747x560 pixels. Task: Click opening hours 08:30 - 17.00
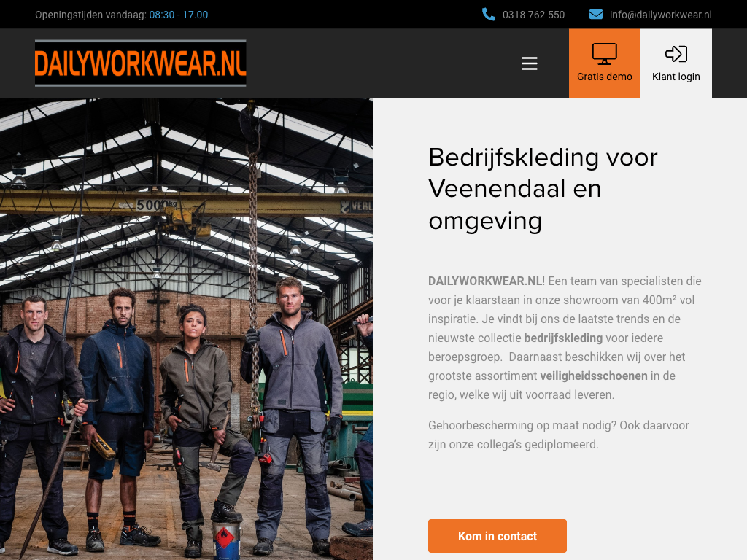point(179,15)
